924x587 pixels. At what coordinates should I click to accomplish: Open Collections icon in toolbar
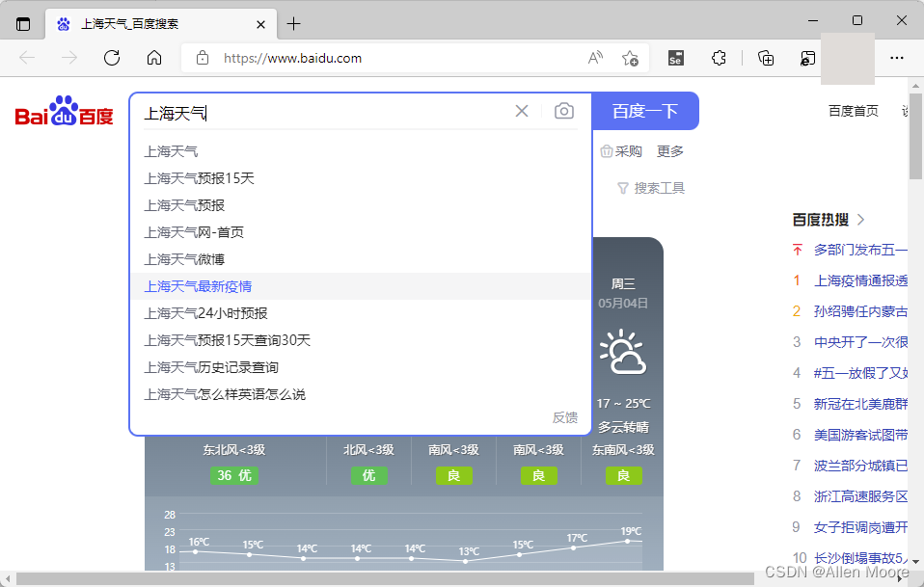click(x=766, y=58)
